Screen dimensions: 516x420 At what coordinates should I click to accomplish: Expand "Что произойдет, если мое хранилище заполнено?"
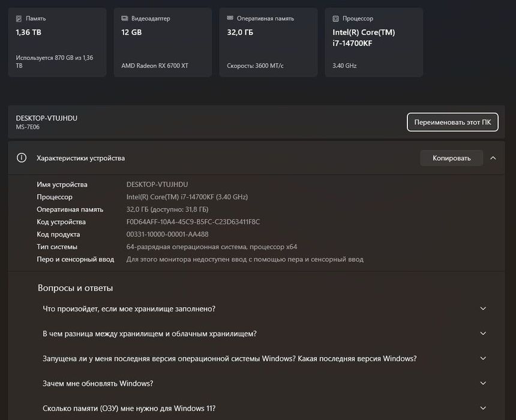[483, 308]
